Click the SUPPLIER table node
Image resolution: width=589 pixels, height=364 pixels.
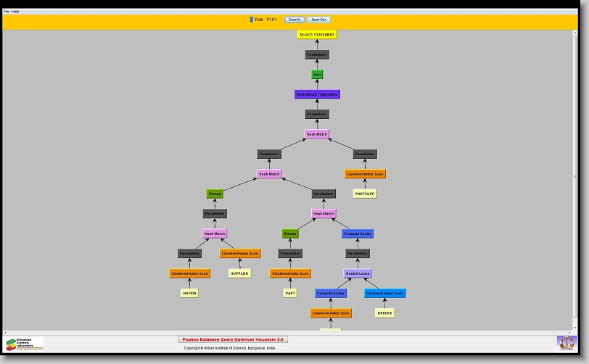coord(239,273)
